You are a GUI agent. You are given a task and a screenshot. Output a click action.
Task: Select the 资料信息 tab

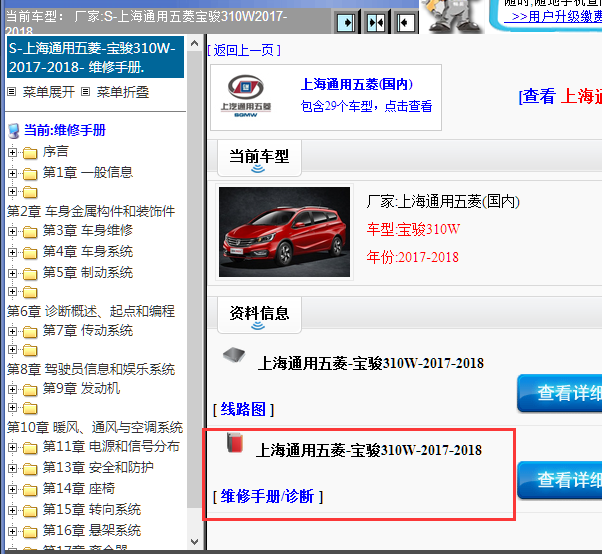pyautogui.click(x=259, y=315)
